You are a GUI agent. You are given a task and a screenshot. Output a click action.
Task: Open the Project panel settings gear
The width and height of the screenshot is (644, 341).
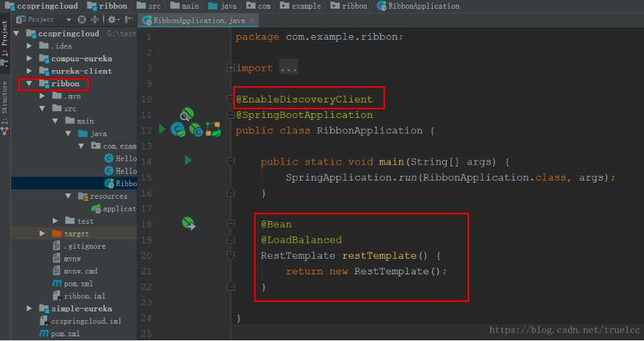coord(112,20)
